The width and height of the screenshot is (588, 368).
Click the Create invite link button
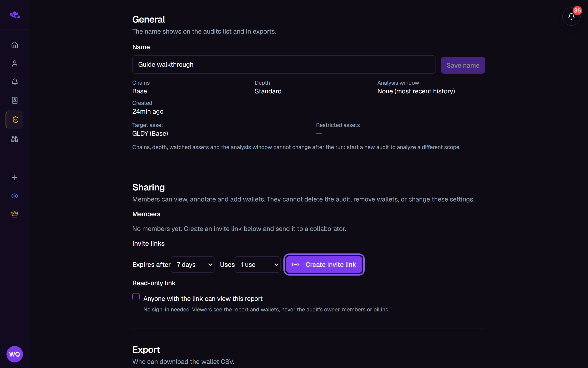coord(324,264)
